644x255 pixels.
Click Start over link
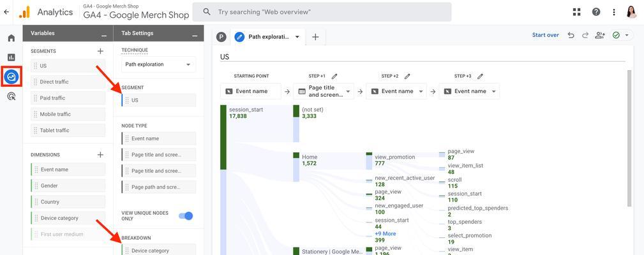546,35
